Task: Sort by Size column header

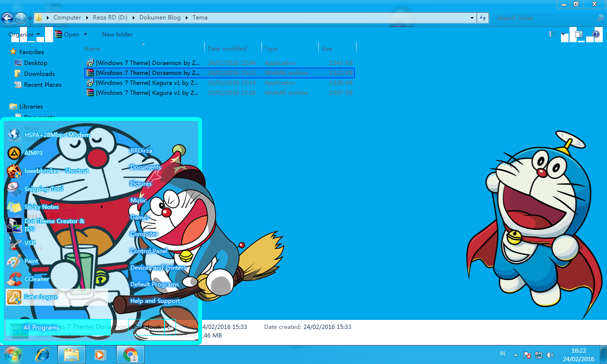Action: tap(337, 49)
